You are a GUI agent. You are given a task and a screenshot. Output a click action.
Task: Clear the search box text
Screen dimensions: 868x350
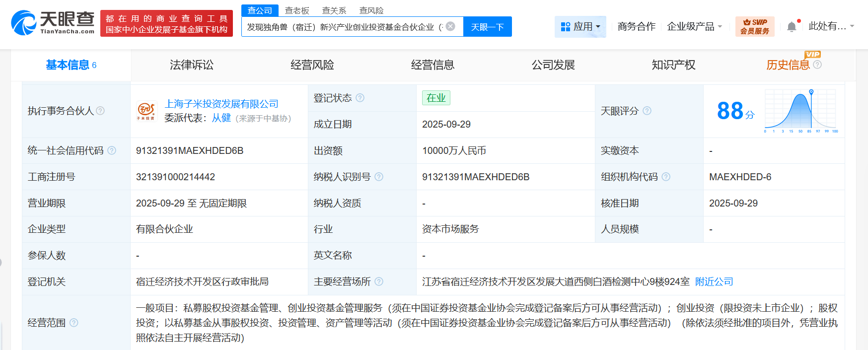450,26
